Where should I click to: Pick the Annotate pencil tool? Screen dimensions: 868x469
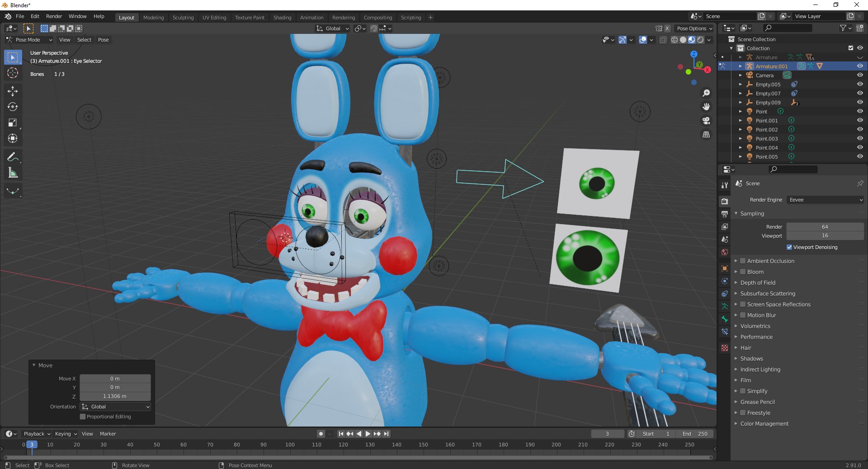[x=13, y=157]
